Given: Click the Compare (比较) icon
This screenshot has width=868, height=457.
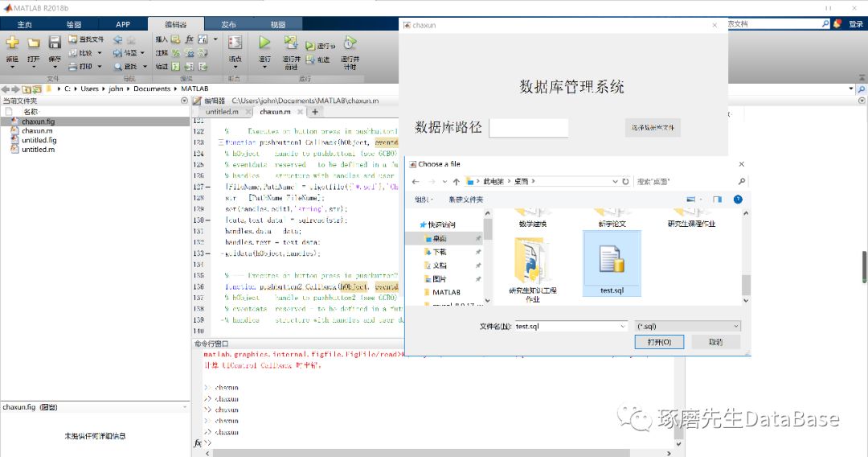Looking at the screenshot, I should pos(73,53).
